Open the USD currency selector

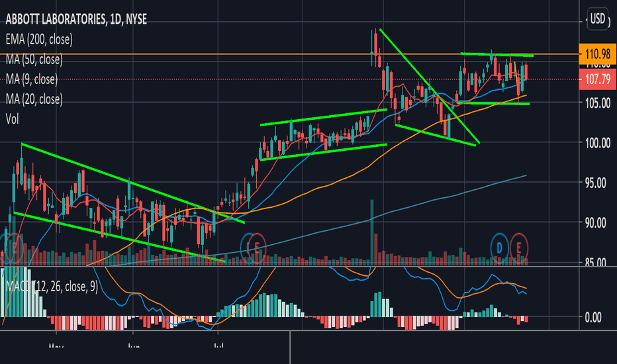coord(597,19)
